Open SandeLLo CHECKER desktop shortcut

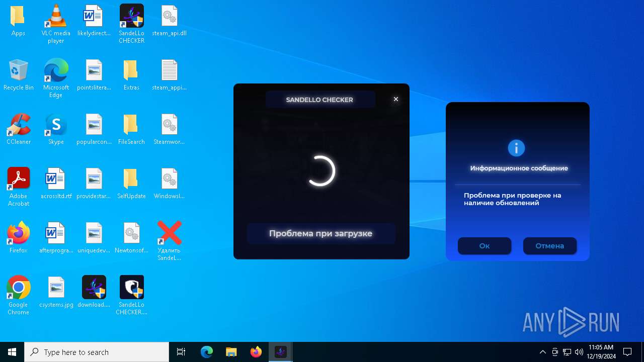click(131, 24)
